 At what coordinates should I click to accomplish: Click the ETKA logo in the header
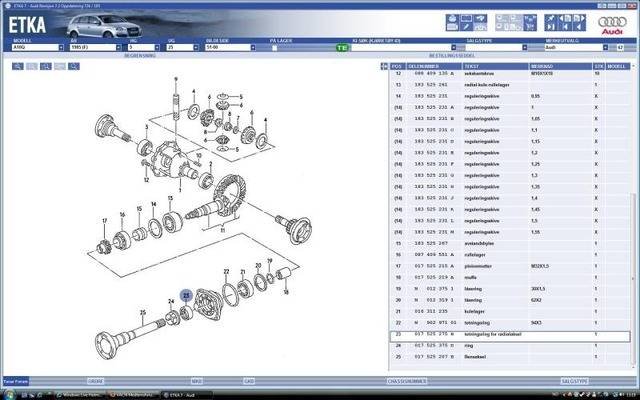(30, 18)
